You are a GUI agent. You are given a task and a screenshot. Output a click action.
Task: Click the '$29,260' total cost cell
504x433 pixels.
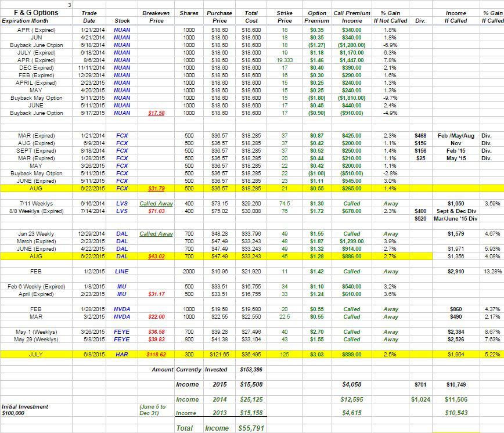point(251,204)
